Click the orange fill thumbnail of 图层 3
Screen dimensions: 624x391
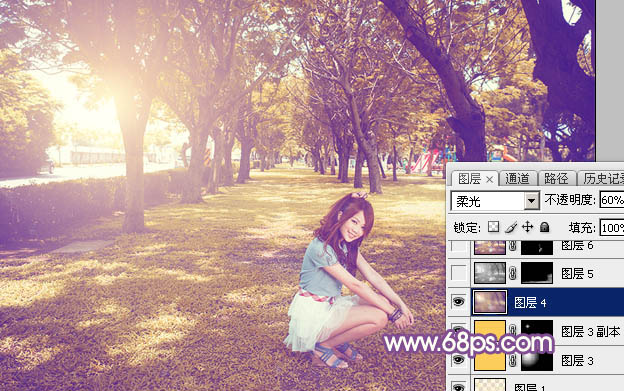490,360
